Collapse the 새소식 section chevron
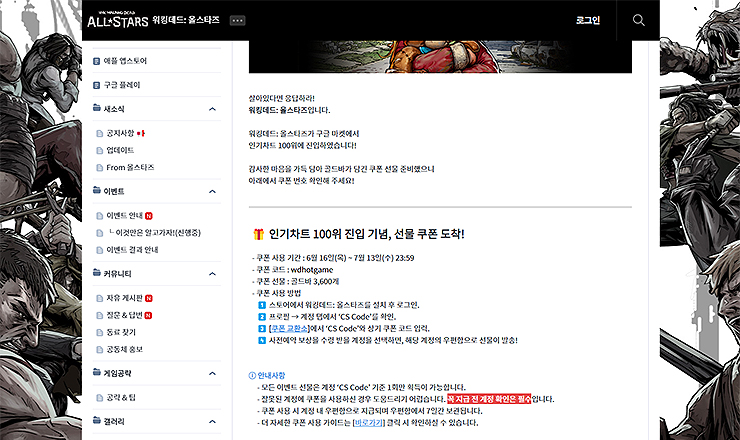The height and width of the screenshot is (440, 740). [x=212, y=109]
